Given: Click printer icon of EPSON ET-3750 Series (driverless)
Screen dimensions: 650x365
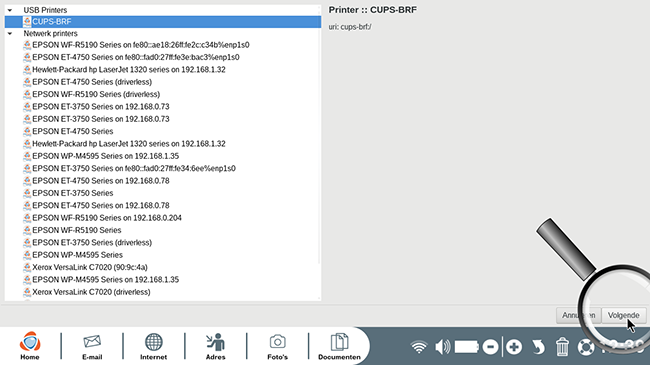Looking at the screenshot, I should (x=27, y=243).
